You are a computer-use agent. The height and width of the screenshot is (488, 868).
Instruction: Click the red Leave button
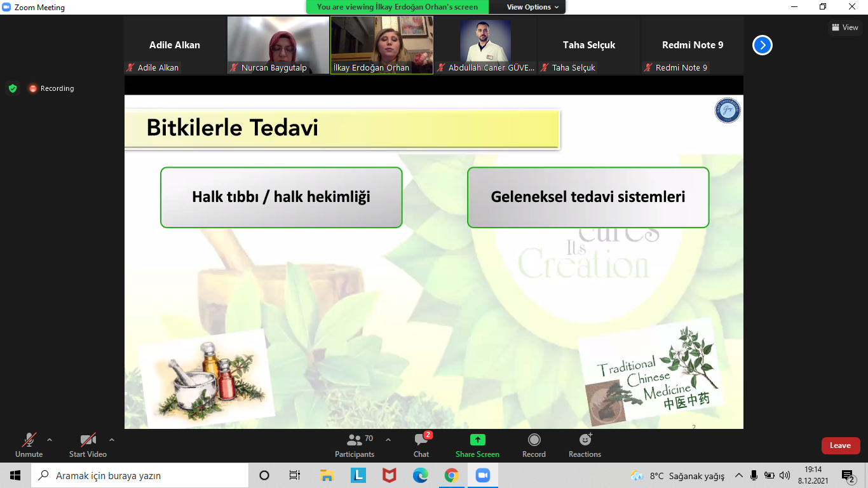840,445
